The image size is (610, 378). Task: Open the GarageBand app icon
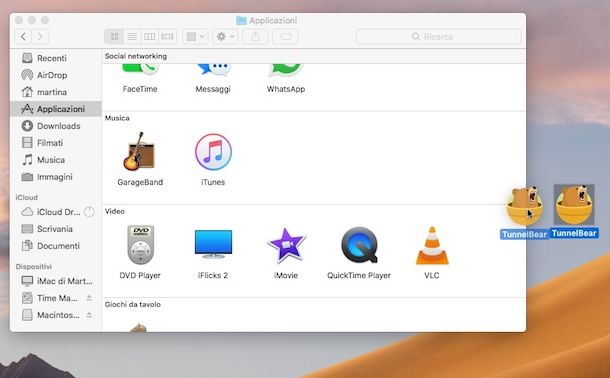pos(139,152)
